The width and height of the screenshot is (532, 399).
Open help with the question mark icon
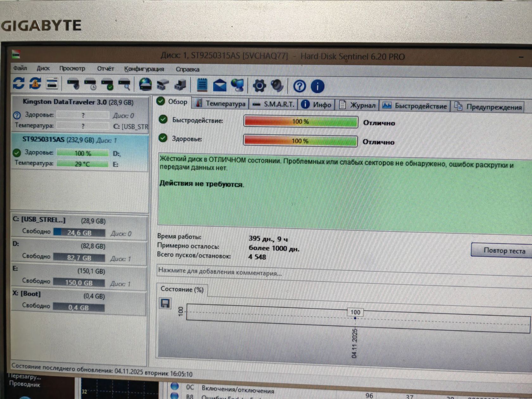[x=299, y=86]
